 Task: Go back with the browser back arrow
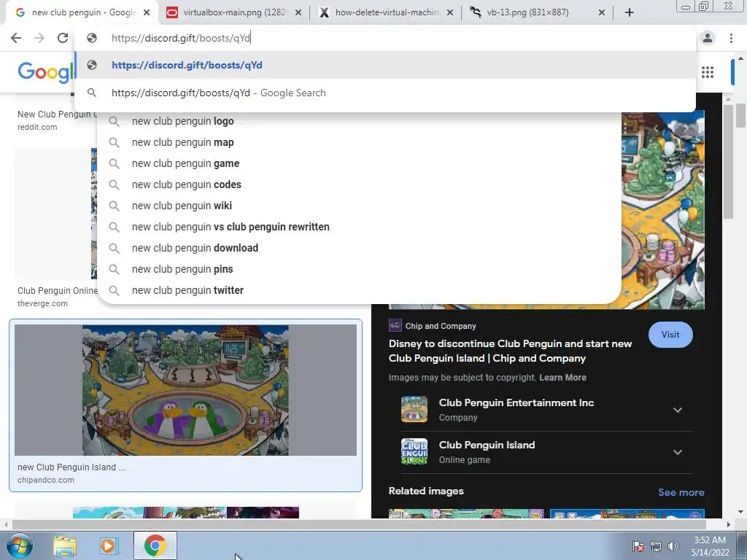[16, 38]
